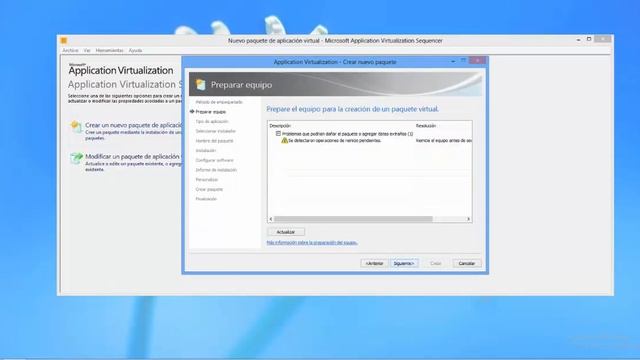Proceed with the Siguiente button
640x360 pixels.
[404, 263]
